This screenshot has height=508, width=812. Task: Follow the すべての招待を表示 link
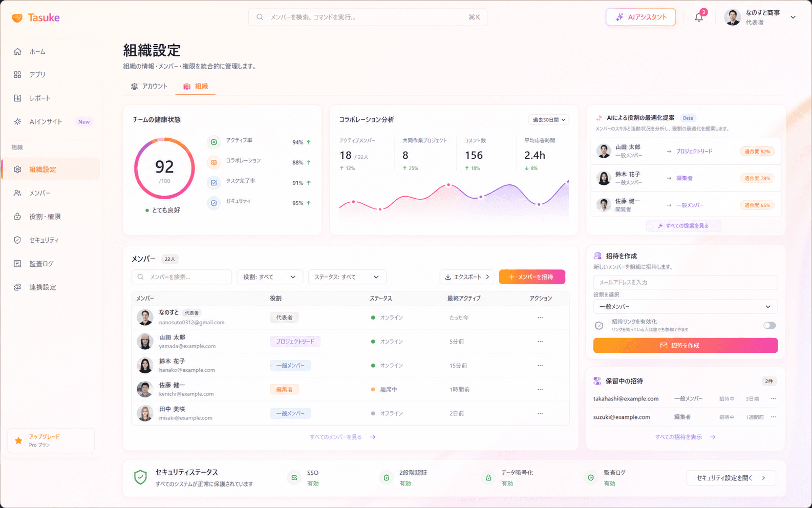point(686,437)
